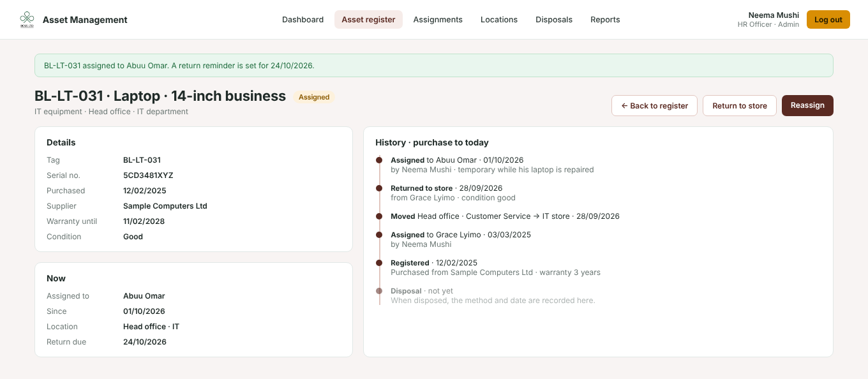Click timeline dot for Grace Lyimo assignment

[379, 235]
